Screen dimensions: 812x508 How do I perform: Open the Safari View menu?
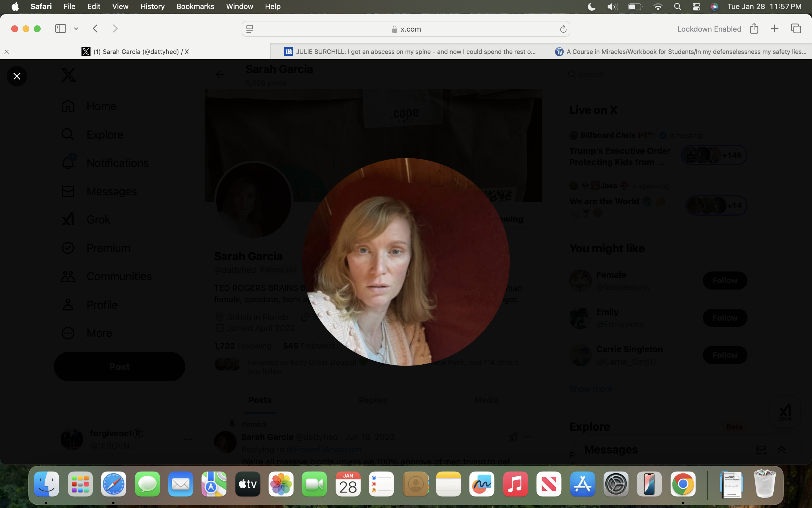120,7
